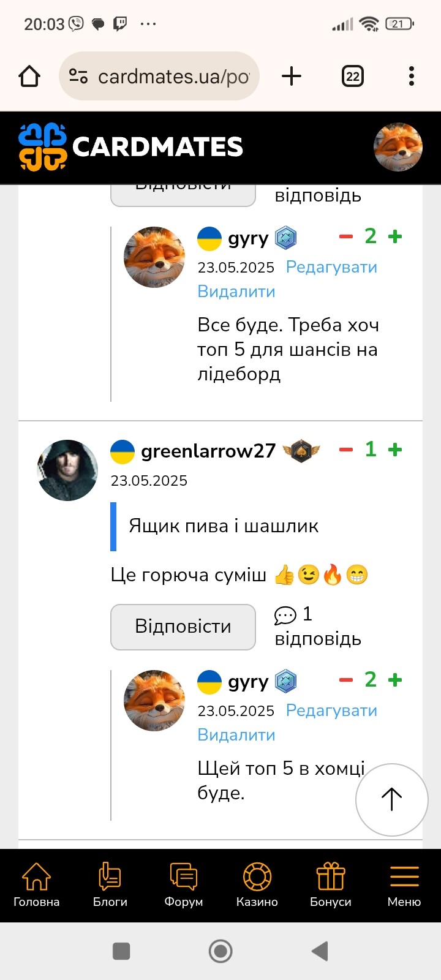441x980 pixels.
Task: Open a new browser tab with plus icon
Action: point(292,77)
